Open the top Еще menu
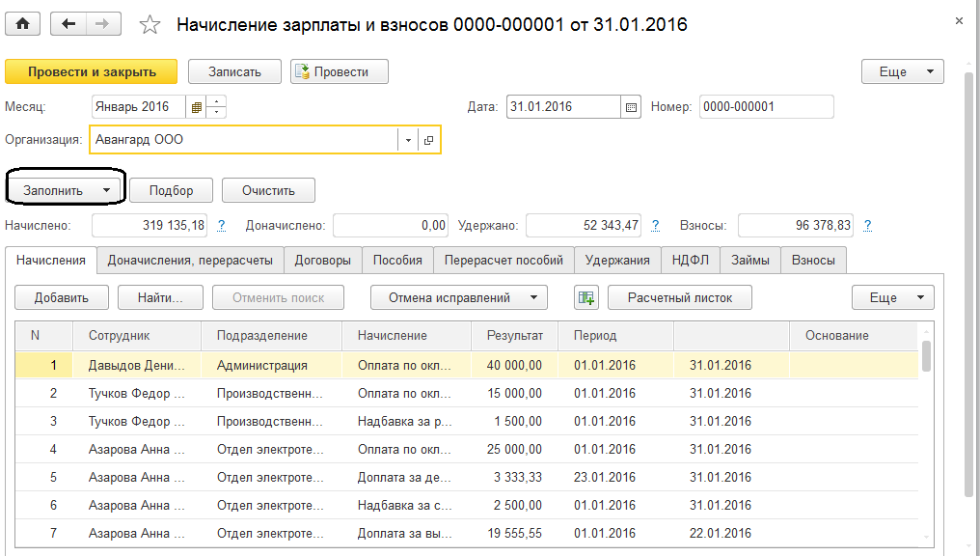 click(x=902, y=72)
